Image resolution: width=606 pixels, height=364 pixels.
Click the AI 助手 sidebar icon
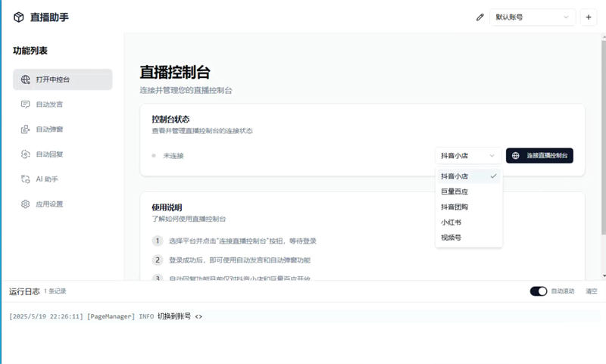(26, 179)
